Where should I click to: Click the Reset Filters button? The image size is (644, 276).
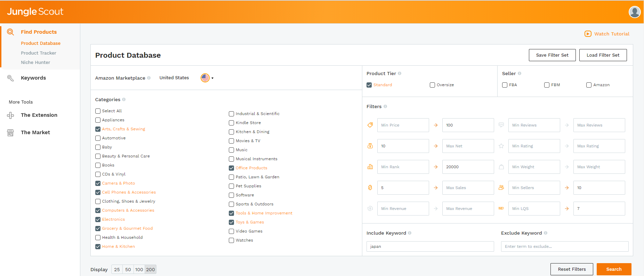point(572,269)
